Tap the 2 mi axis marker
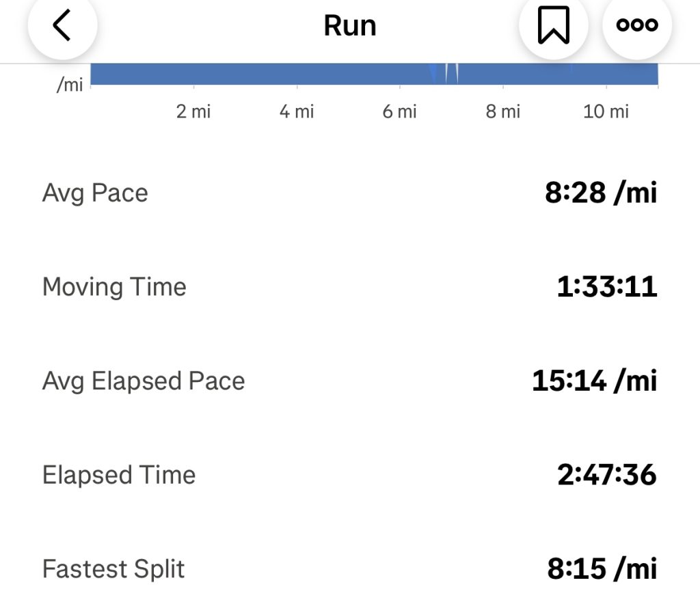The width and height of the screenshot is (700, 602). pos(193,111)
